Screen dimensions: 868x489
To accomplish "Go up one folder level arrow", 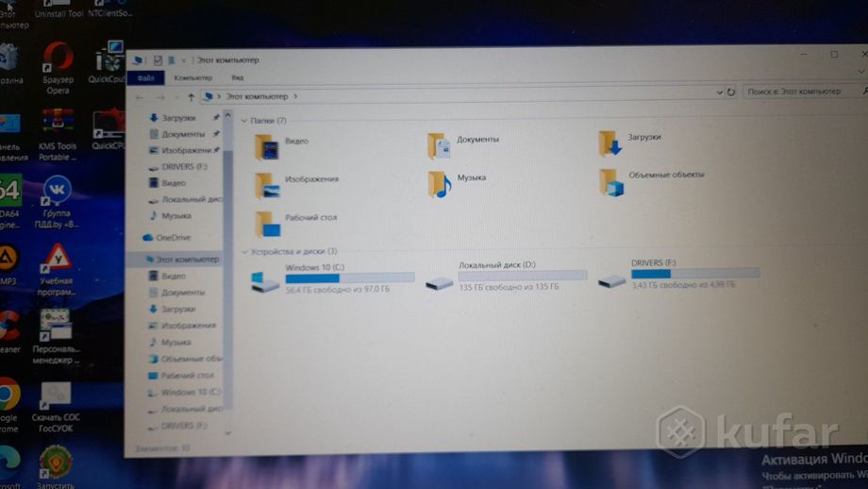I will coord(191,97).
